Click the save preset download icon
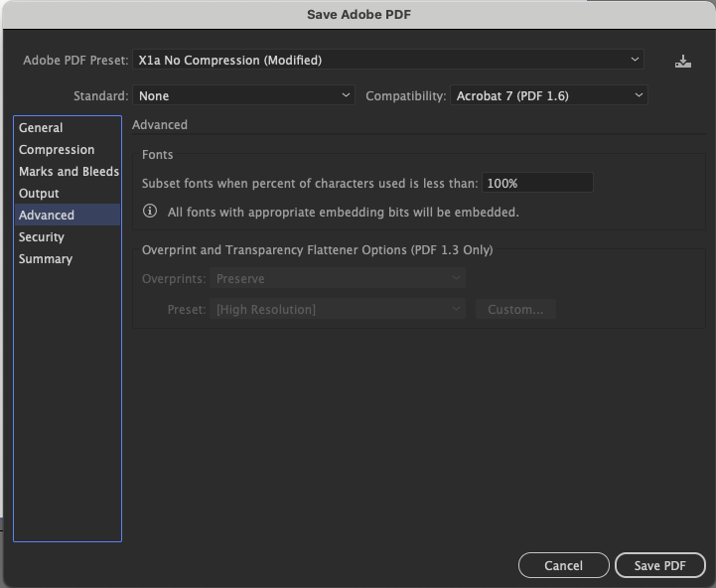The image size is (716, 588). pos(682,62)
